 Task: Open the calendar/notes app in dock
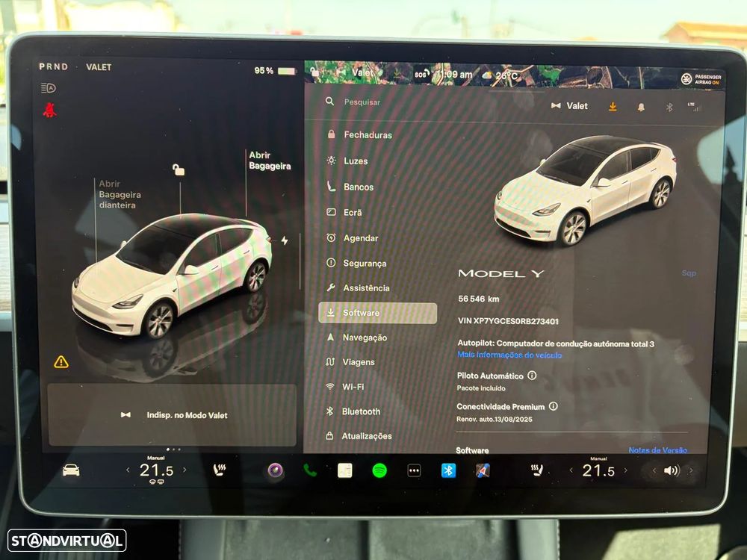pyautogui.click(x=345, y=470)
